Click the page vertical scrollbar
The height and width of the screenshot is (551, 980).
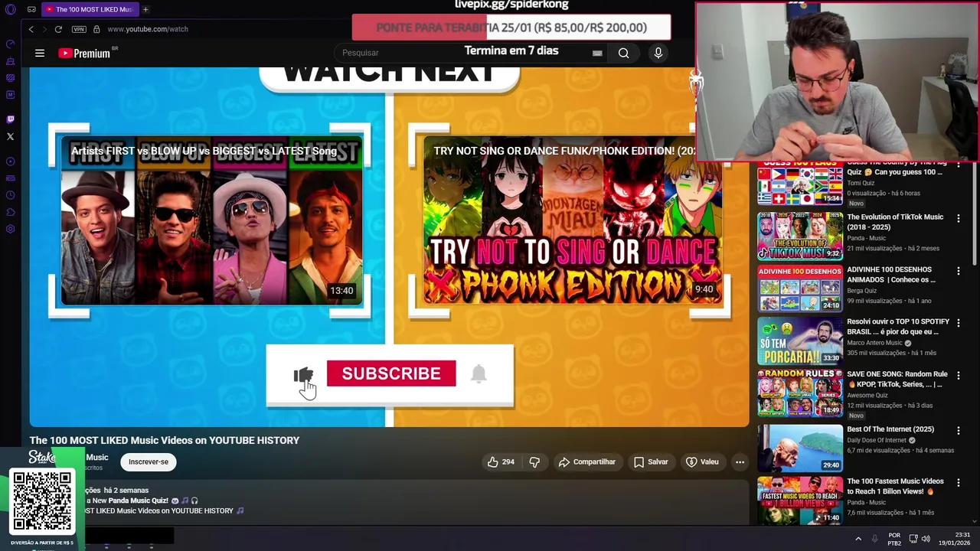[x=974, y=214]
